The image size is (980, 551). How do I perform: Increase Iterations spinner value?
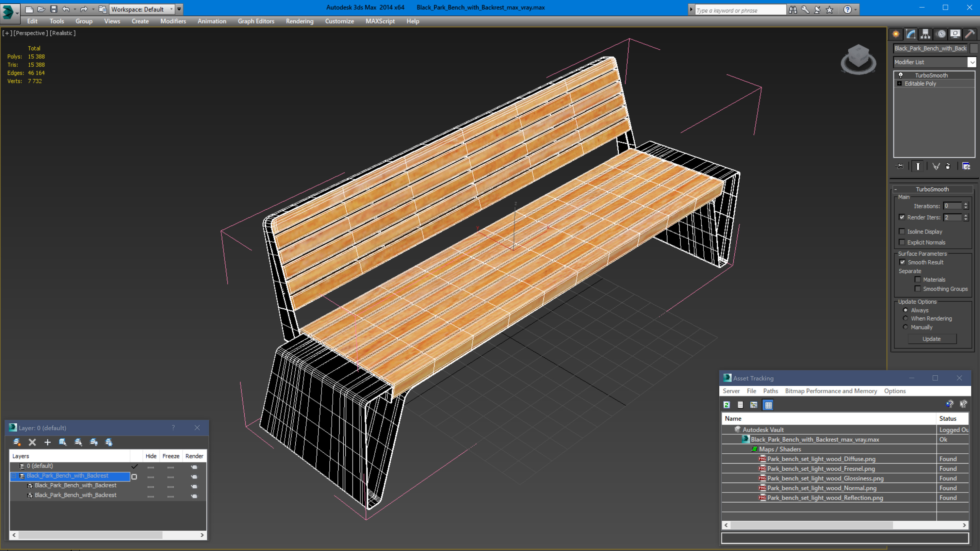[x=966, y=204]
